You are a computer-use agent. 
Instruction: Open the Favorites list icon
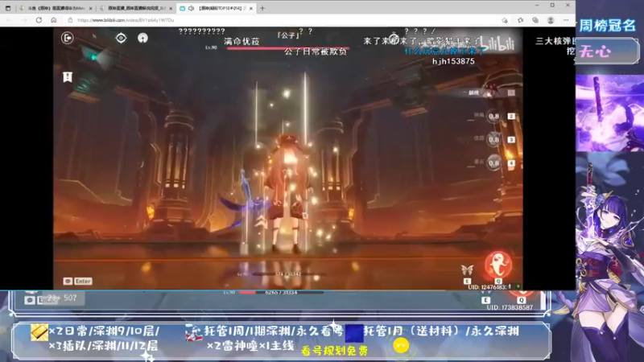click(x=520, y=20)
